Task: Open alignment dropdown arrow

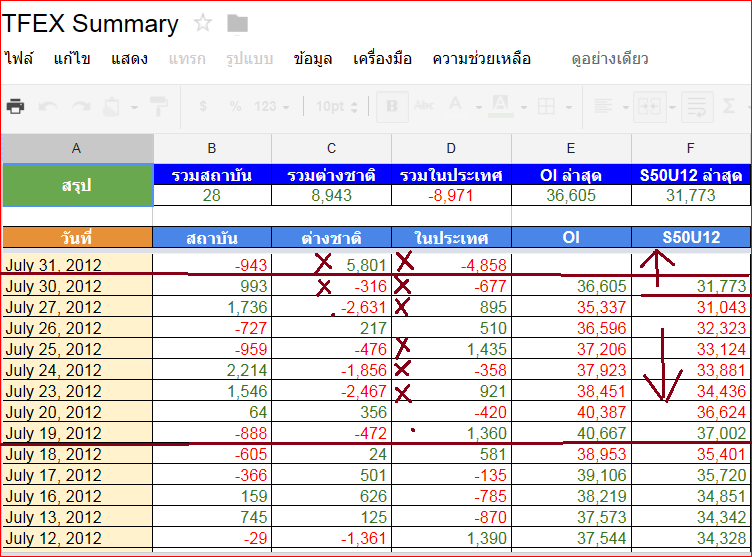Action: click(625, 107)
